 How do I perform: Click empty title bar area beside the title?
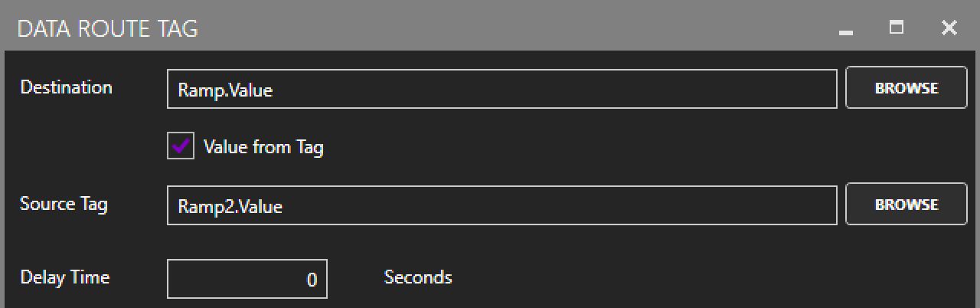[498, 29]
